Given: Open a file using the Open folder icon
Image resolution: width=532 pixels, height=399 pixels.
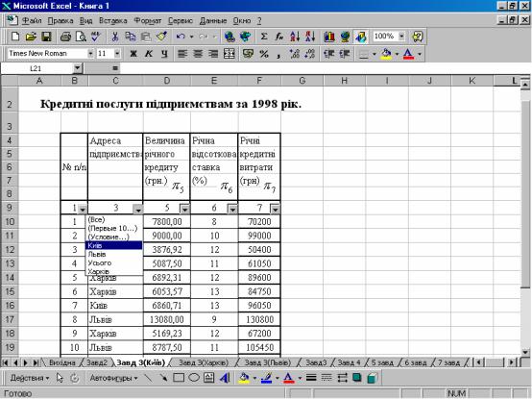Looking at the screenshot, I should point(31,37).
